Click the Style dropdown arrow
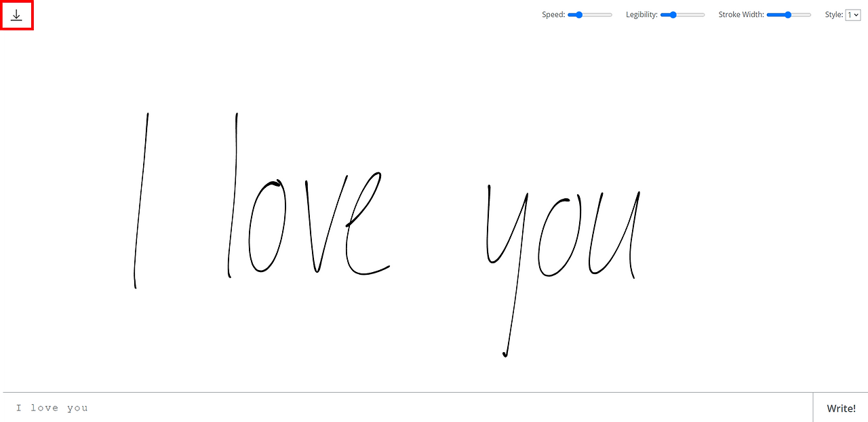 tap(856, 14)
